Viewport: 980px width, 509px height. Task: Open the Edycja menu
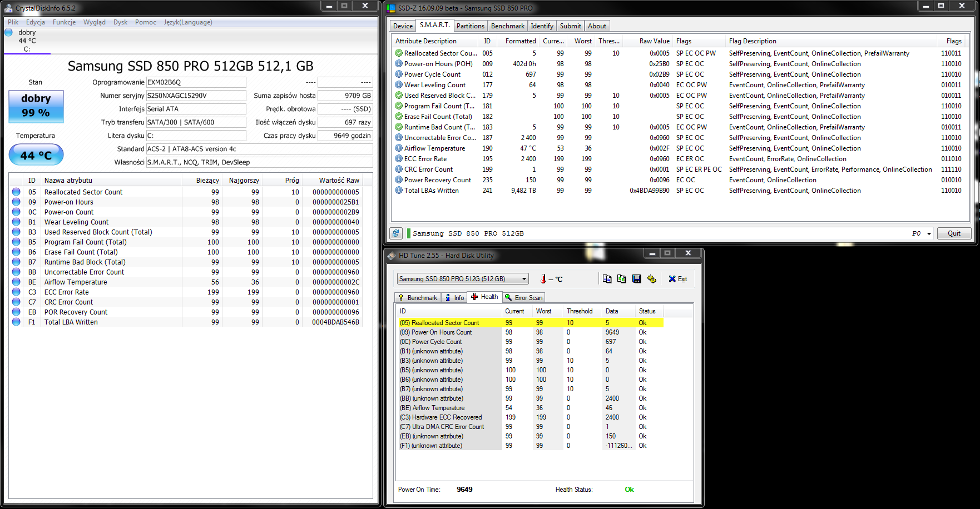(36, 22)
